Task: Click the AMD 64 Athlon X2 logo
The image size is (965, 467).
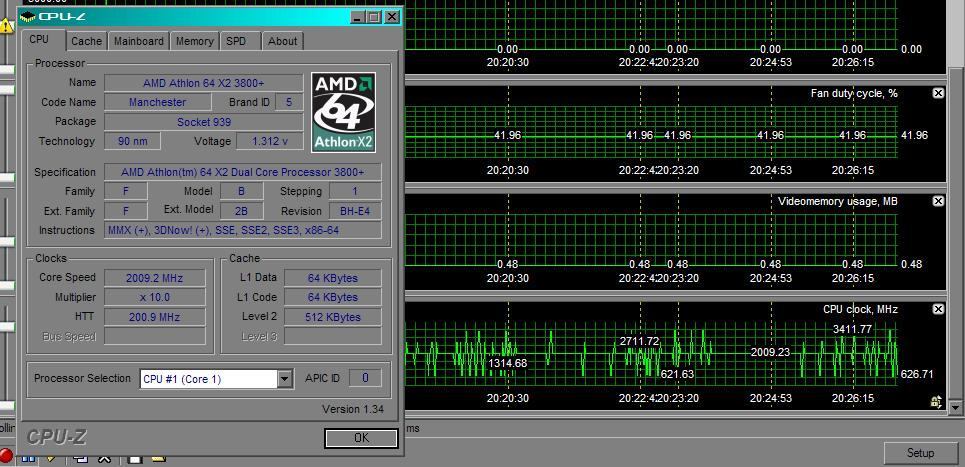Action: [x=343, y=112]
